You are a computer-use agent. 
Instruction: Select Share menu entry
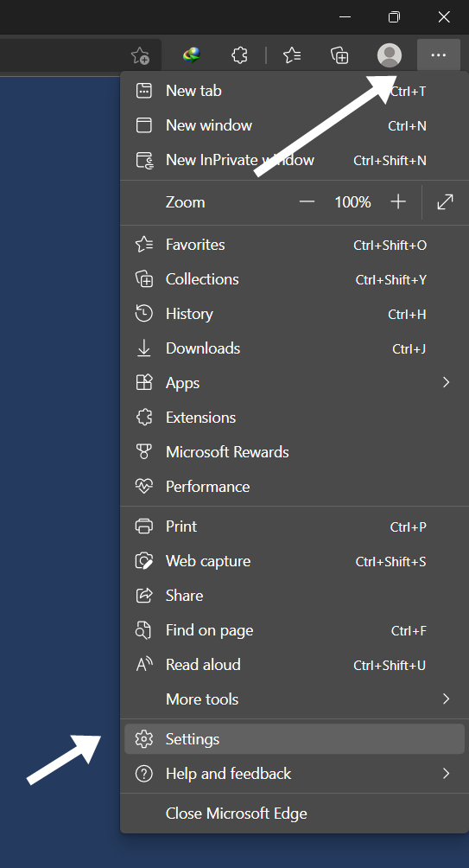(295, 596)
